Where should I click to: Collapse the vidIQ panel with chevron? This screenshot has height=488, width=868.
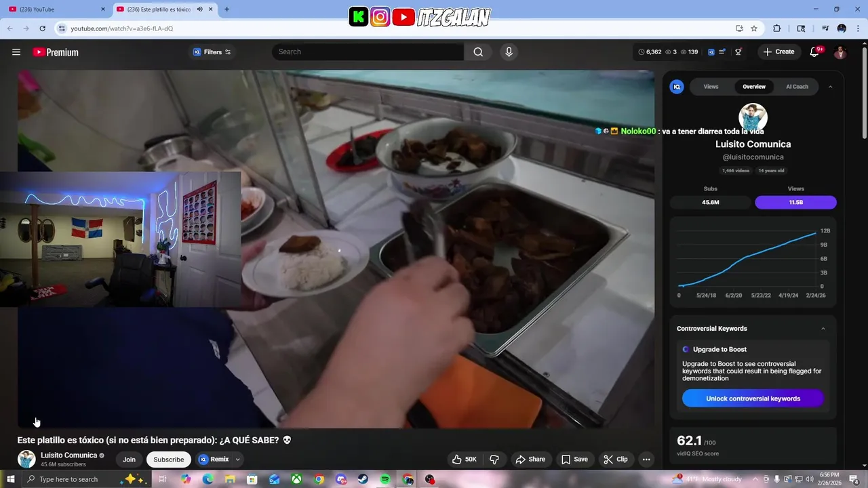(830, 87)
